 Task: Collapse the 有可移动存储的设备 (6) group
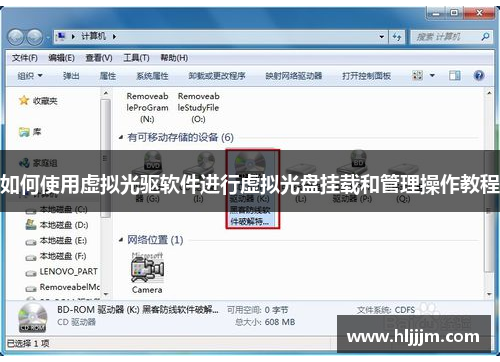(x=121, y=137)
